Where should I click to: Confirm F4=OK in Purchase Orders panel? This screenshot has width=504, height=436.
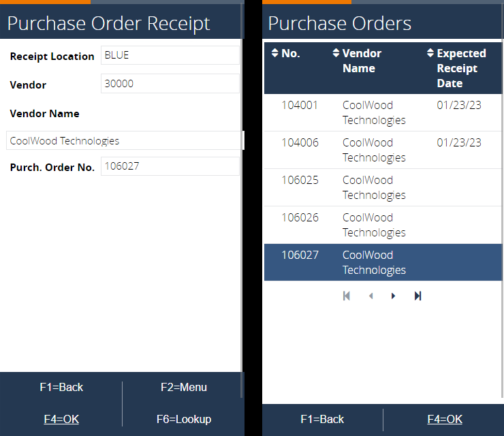pos(445,419)
